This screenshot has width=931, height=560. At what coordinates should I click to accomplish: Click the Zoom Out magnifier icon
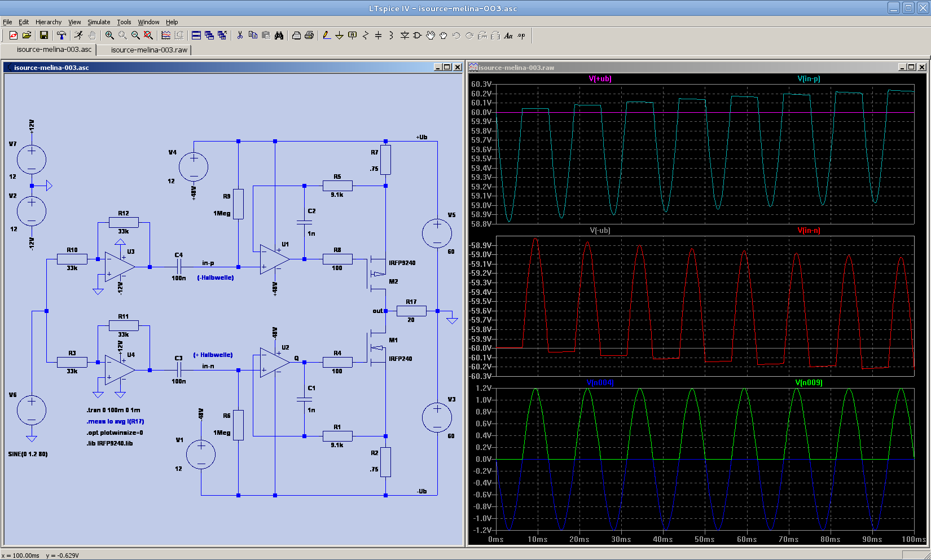click(135, 36)
